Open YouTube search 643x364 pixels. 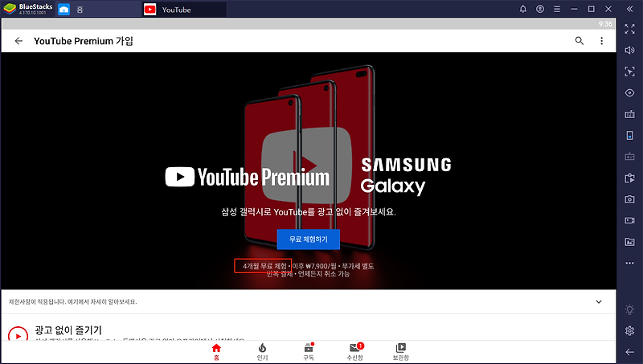click(x=579, y=41)
